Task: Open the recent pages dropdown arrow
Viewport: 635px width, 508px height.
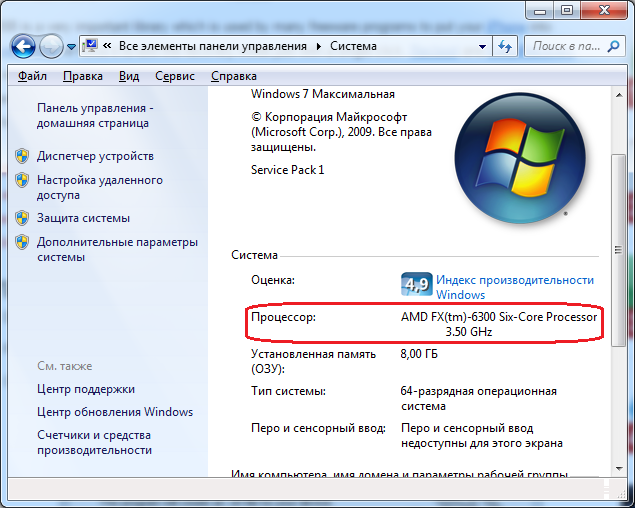Action: point(71,47)
